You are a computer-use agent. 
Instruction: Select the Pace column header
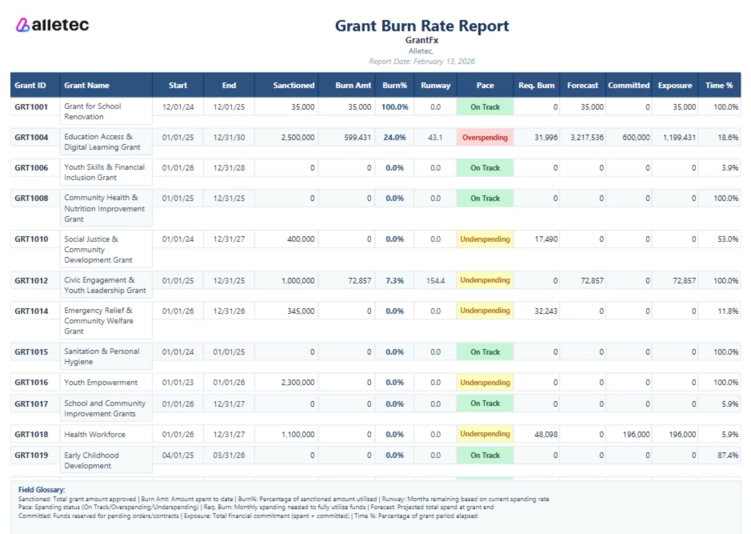coord(485,85)
